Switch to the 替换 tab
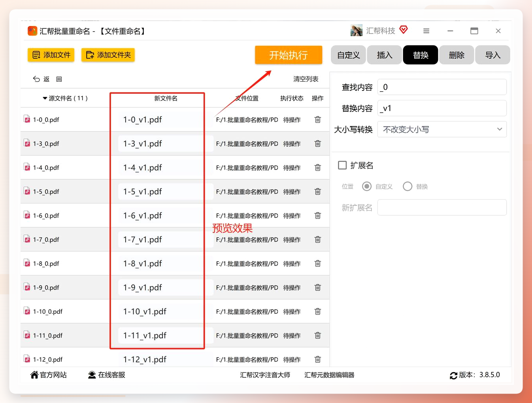The height and width of the screenshot is (403, 532). (421, 55)
